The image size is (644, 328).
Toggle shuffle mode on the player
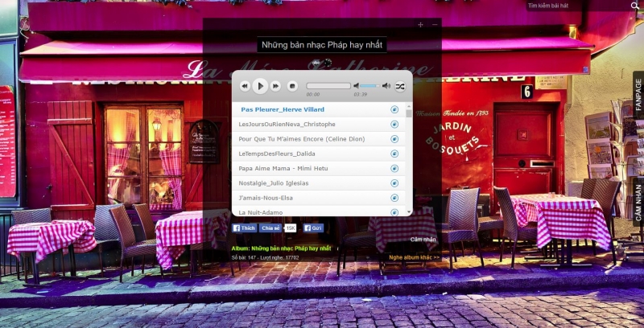pyautogui.click(x=400, y=86)
